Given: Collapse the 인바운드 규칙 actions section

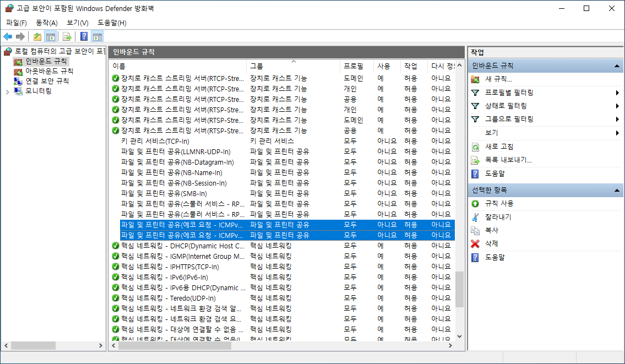Looking at the screenshot, I should click(x=617, y=66).
